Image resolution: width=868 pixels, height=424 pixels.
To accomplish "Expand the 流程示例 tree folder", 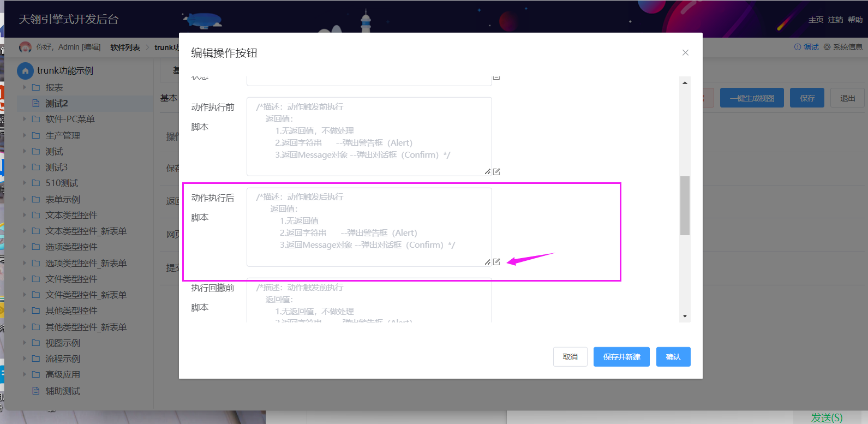I will (24, 359).
